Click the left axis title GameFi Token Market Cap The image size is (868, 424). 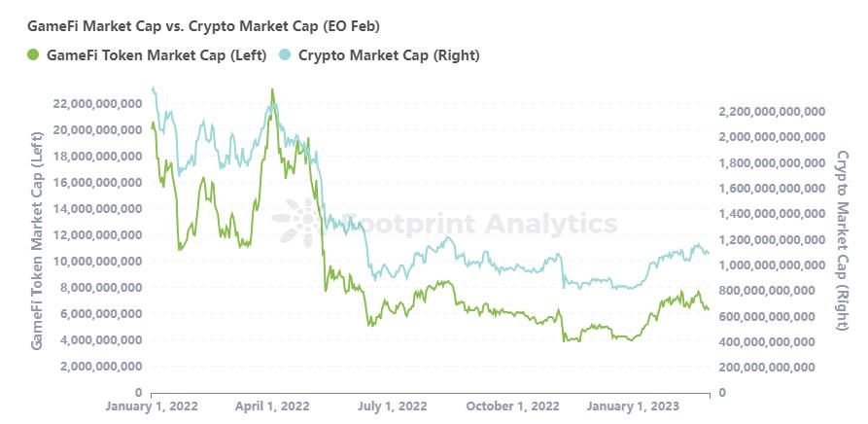pos(37,240)
